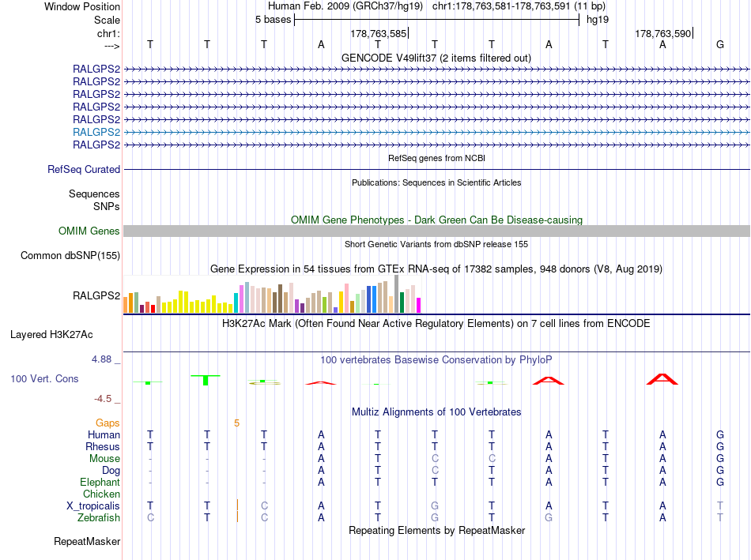Viewport: 751px width, 560px height.
Task: Click the 178,763,585 coordinate marker
Action: (379, 33)
